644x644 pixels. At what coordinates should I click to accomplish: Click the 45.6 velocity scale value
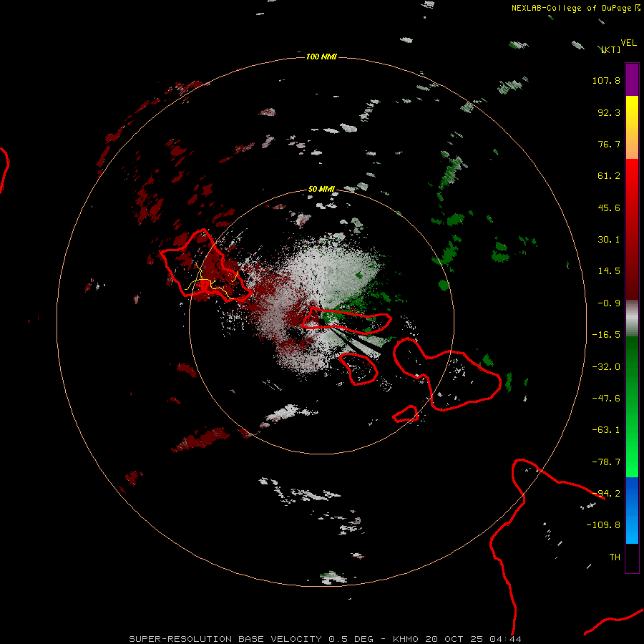click(609, 208)
